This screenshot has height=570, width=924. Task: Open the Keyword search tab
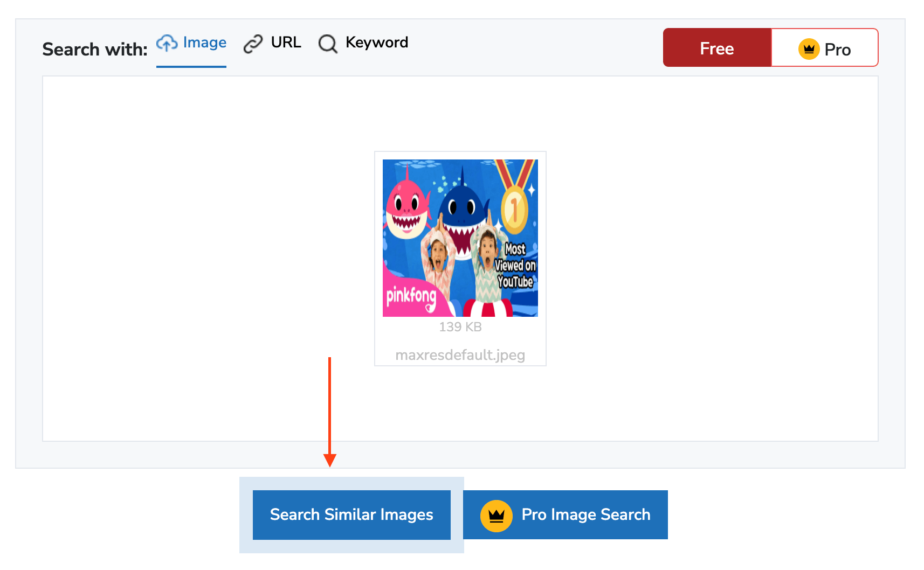(x=376, y=43)
